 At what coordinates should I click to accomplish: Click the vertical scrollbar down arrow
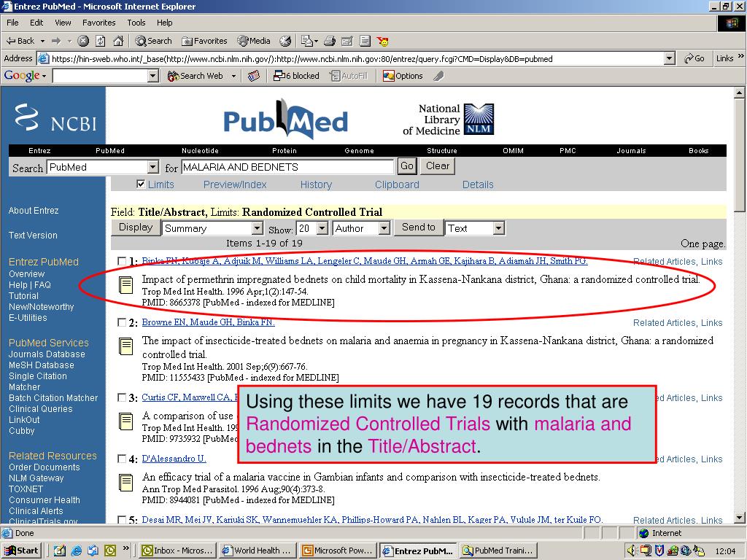[740, 518]
